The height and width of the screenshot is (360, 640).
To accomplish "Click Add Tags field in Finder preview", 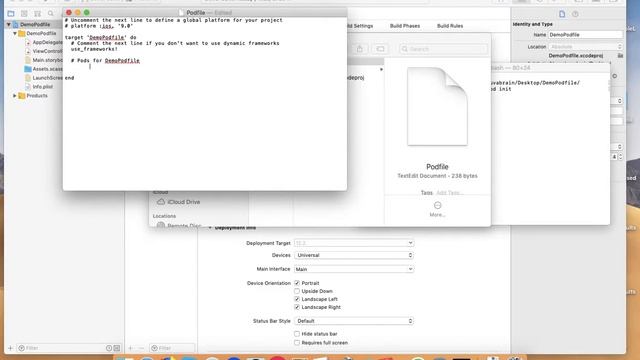I will [x=449, y=193].
